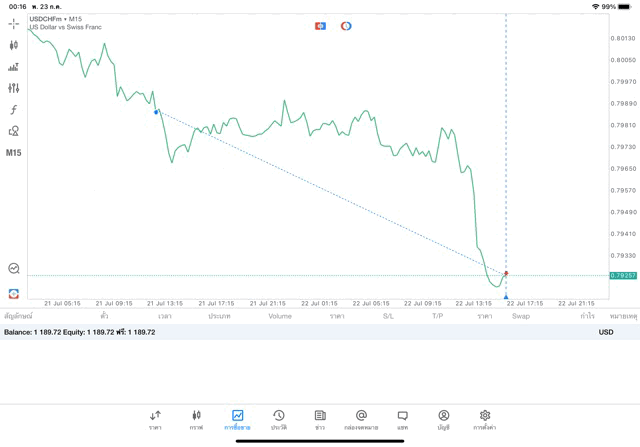The width and height of the screenshot is (640, 447).
Task: Click the Balance summary row
Action: 80,332
